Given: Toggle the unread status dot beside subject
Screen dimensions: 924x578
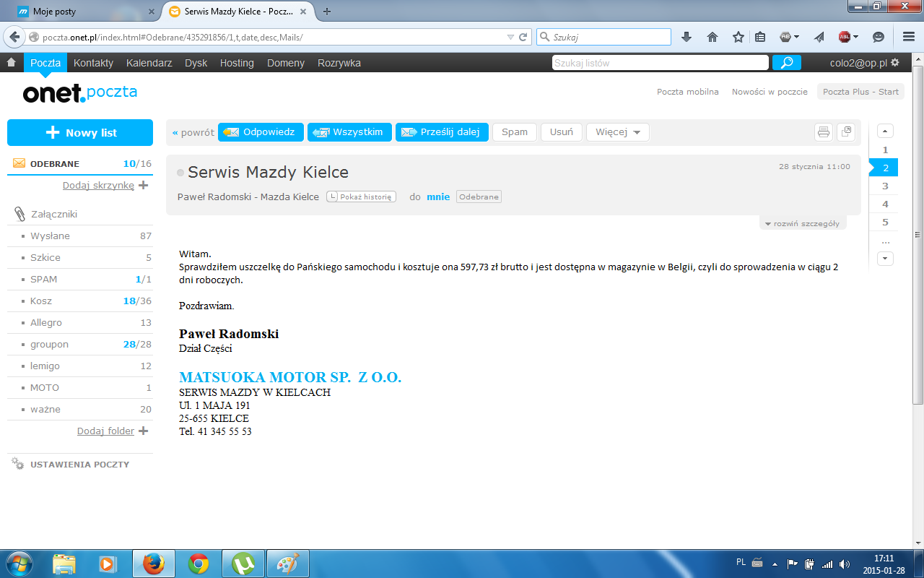Looking at the screenshot, I should click(180, 173).
